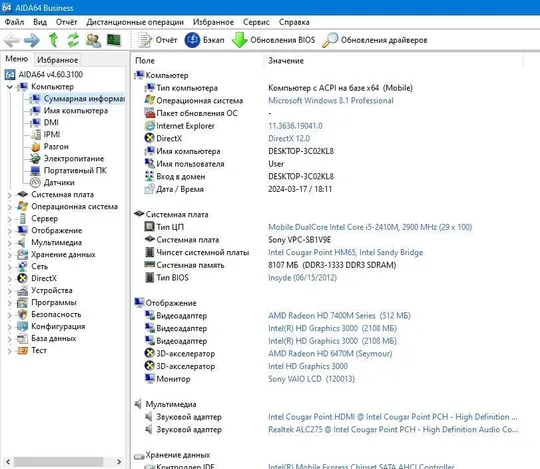This screenshot has width=540, height=469.
Task: Expand the DirectX tree node
Action: pyautogui.click(x=10, y=279)
